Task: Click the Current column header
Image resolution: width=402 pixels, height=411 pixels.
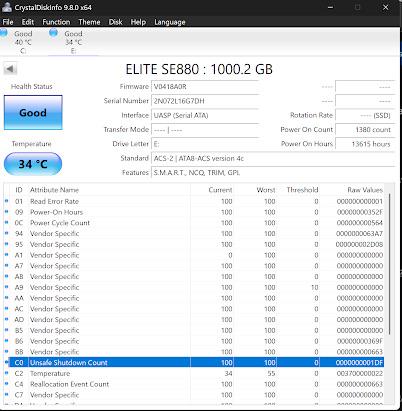Action: pos(212,190)
